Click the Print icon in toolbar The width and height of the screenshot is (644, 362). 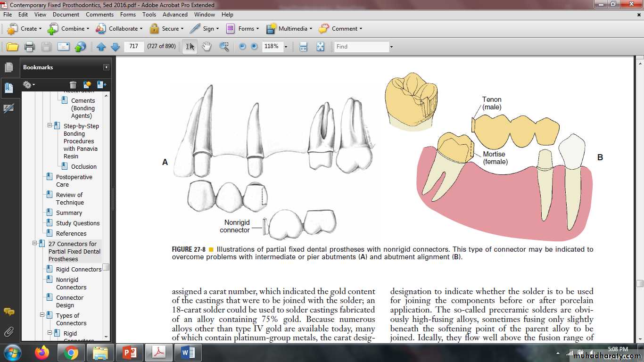(29, 47)
